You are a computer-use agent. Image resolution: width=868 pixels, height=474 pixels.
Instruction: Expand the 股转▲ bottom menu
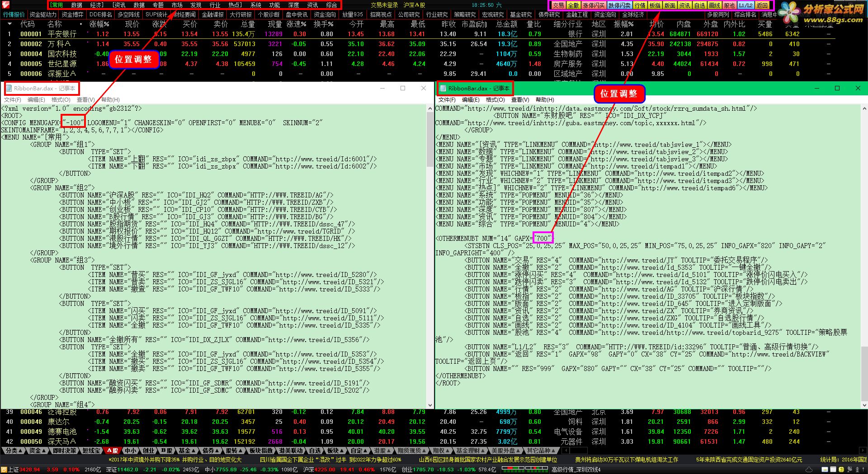point(234,451)
